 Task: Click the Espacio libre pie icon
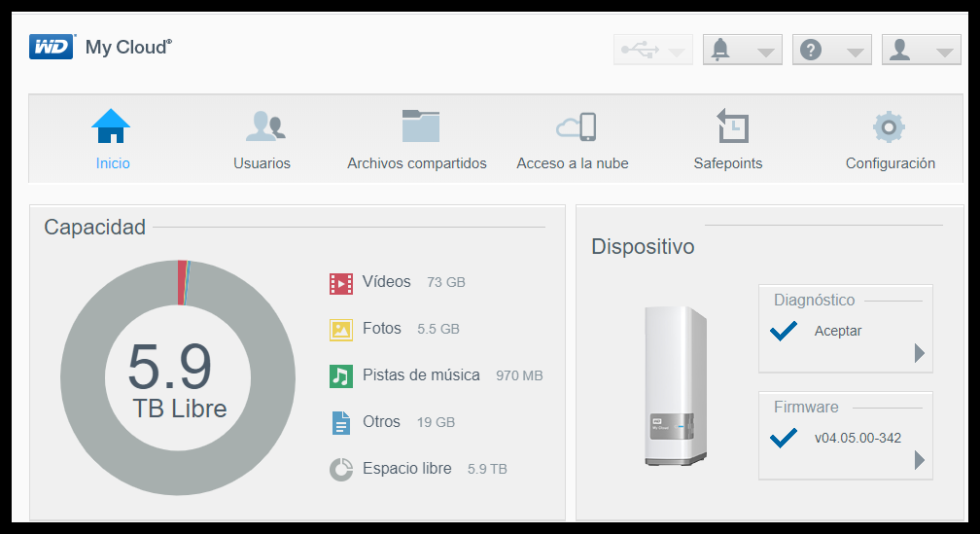coord(341,470)
